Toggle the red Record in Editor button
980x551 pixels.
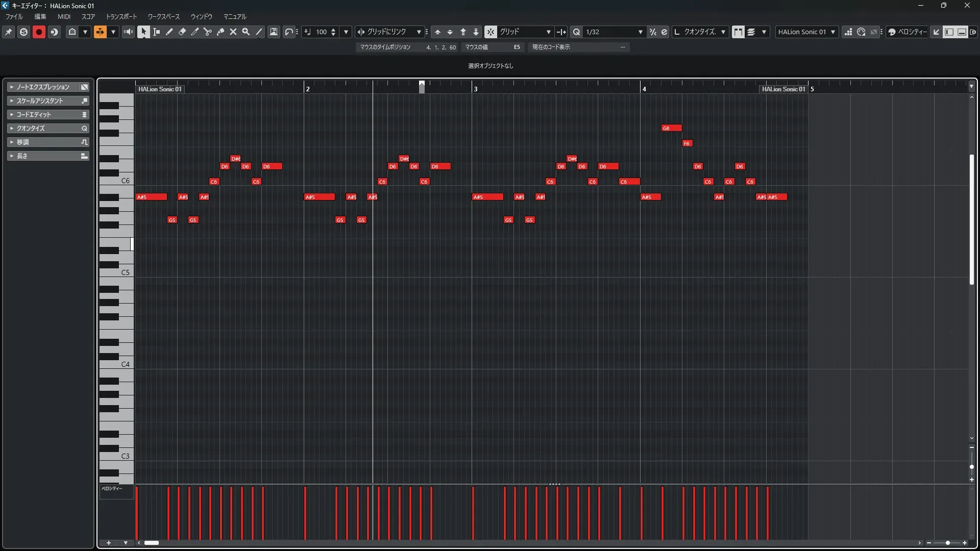[x=39, y=32]
